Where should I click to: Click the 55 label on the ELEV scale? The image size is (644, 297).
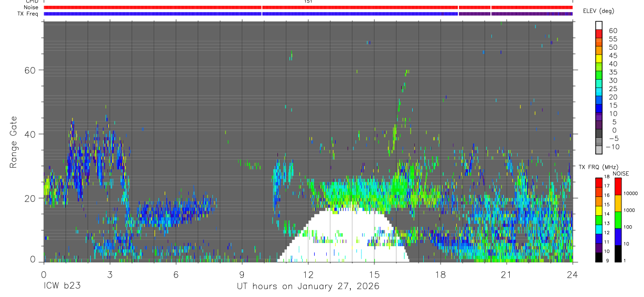point(612,39)
